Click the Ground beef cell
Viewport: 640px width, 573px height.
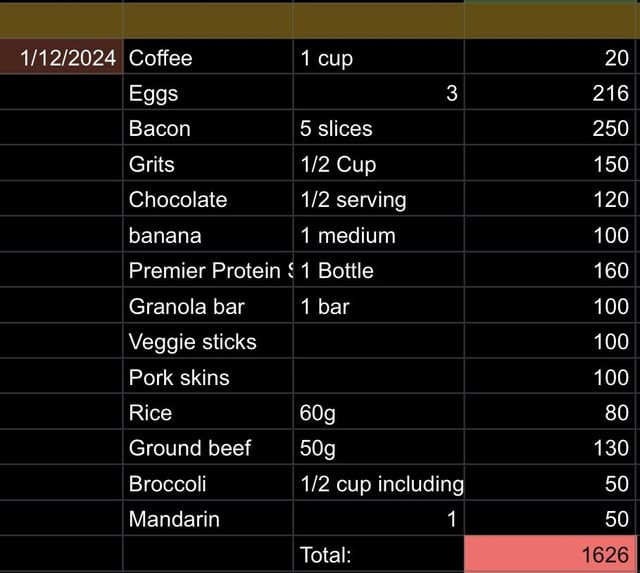click(x=208, y=447)
